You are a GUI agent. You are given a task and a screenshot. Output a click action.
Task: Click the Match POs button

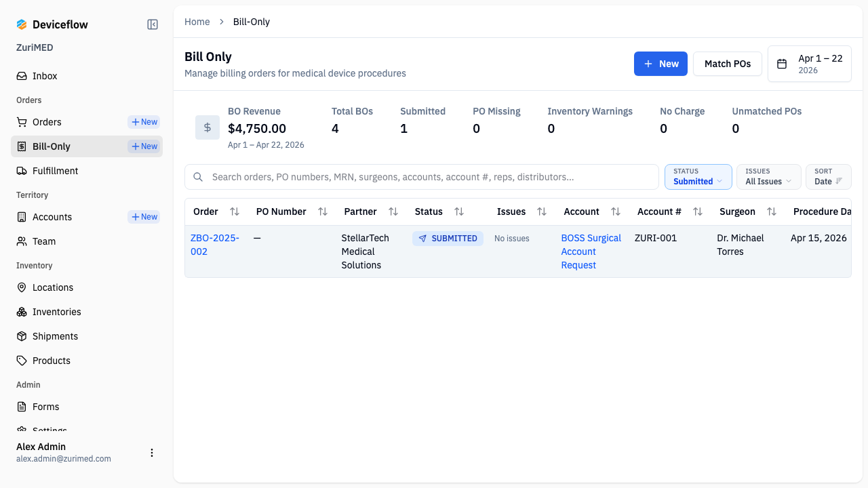pos(728,64)
